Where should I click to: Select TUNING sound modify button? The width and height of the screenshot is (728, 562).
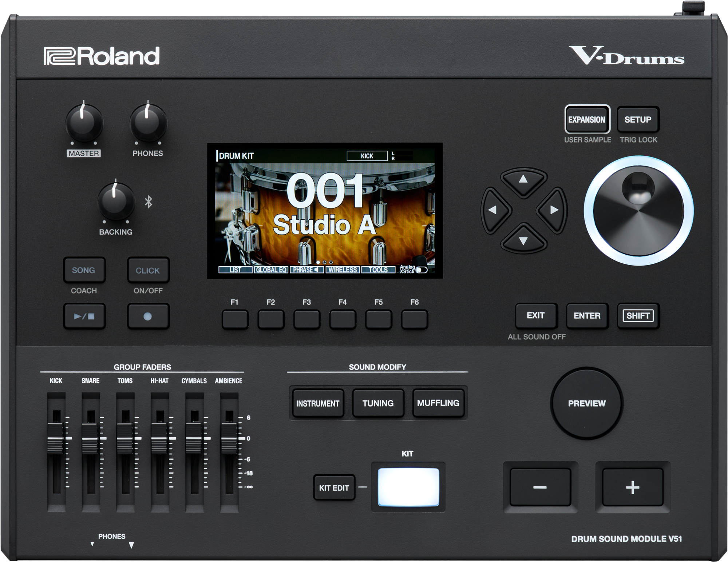click(x=378, y=403)
